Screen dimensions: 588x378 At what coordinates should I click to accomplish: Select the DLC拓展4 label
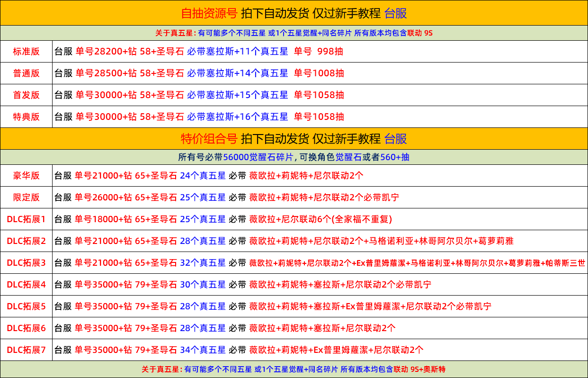(x=26, y=285)
